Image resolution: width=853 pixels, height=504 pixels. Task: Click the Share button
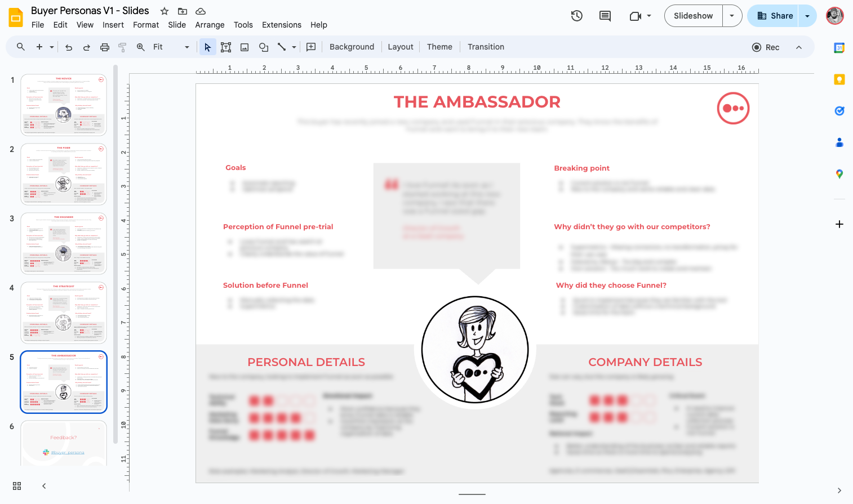click(774, 16)
